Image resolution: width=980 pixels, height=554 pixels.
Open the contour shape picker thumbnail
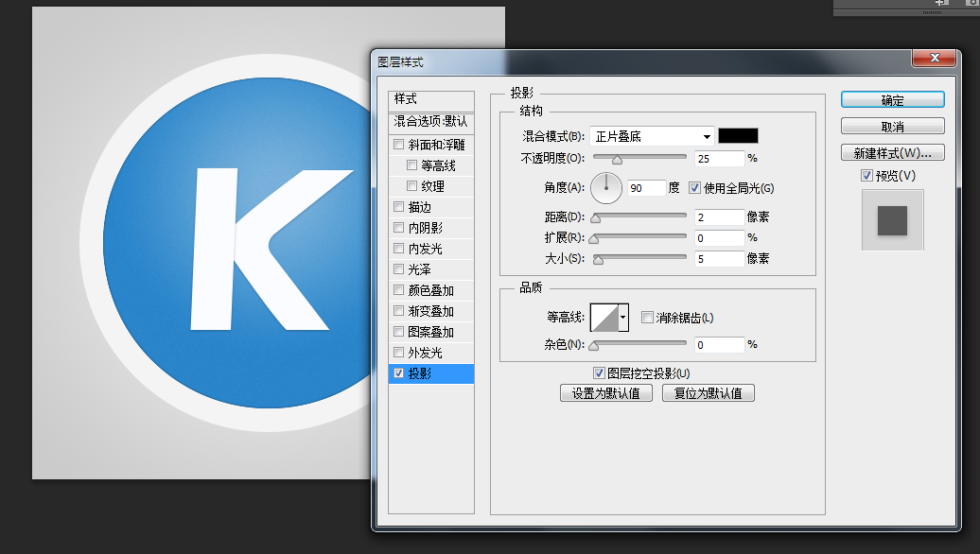coord(605,317)
